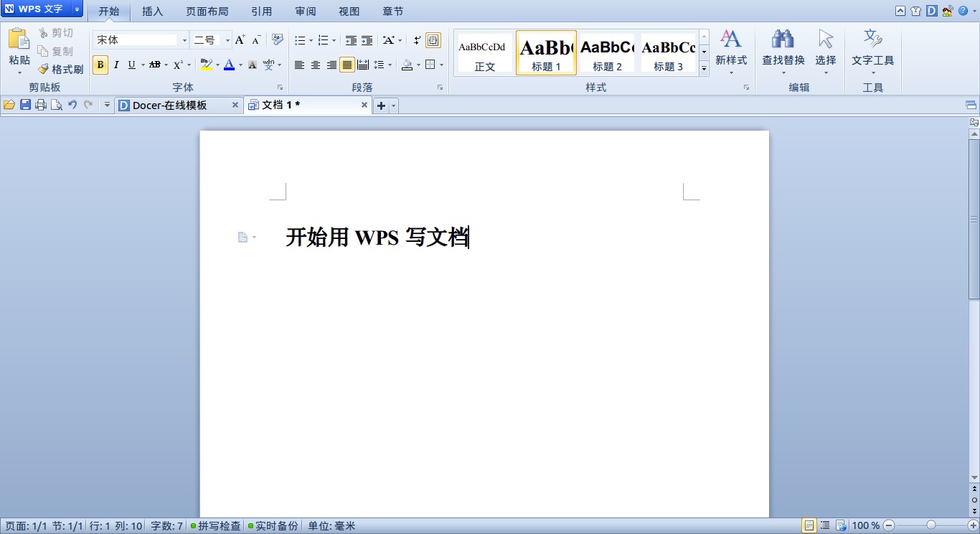The height and width of the screenshot is (534, 980).
Task: Toggle the paragraph layout frame button
Action: [x=433, y=40]
